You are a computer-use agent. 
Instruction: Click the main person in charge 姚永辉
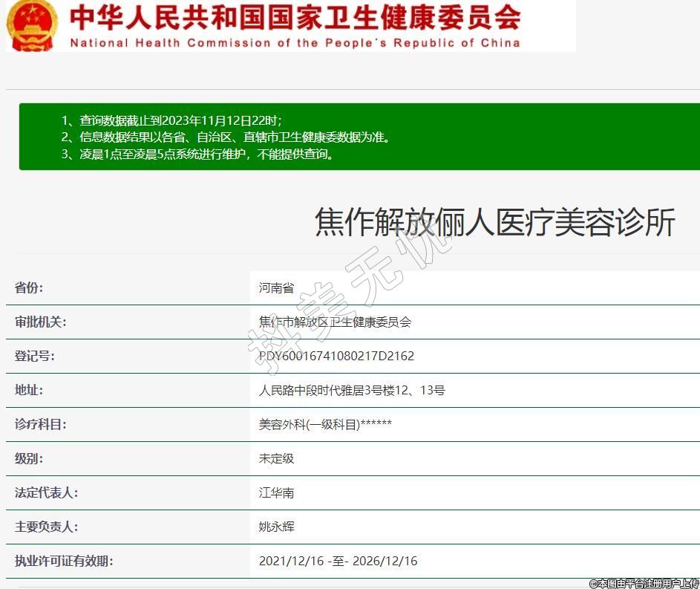276,527
